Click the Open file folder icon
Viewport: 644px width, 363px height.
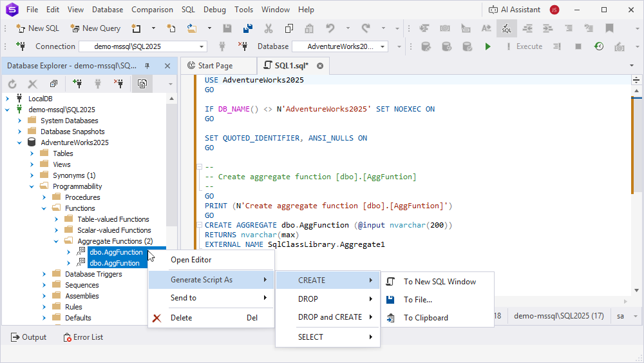tap(192, 28)
